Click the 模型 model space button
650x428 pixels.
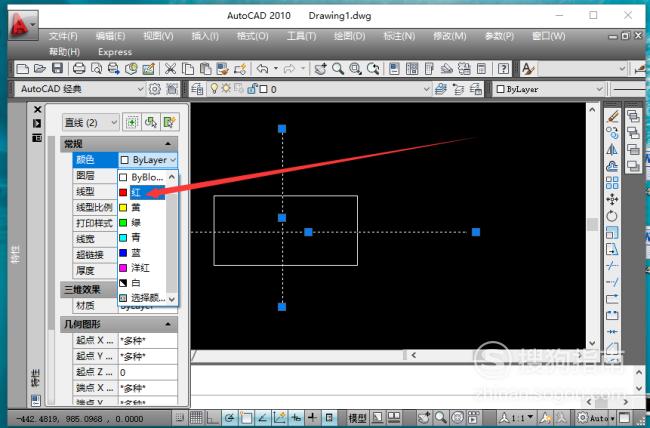click(x=358, y=418)
